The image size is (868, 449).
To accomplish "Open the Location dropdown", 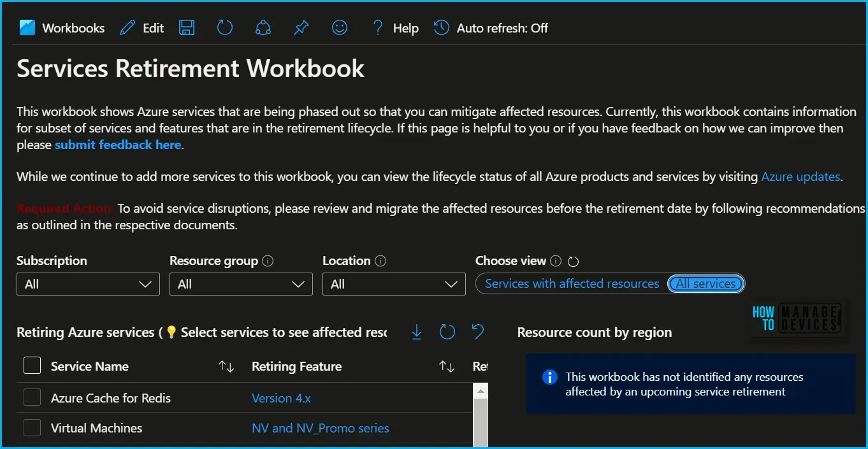I will click(x=394, y=284).
